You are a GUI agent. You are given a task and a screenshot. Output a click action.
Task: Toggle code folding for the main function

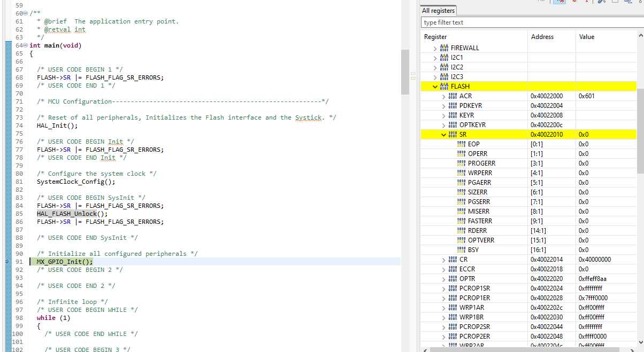coord(25,45)
